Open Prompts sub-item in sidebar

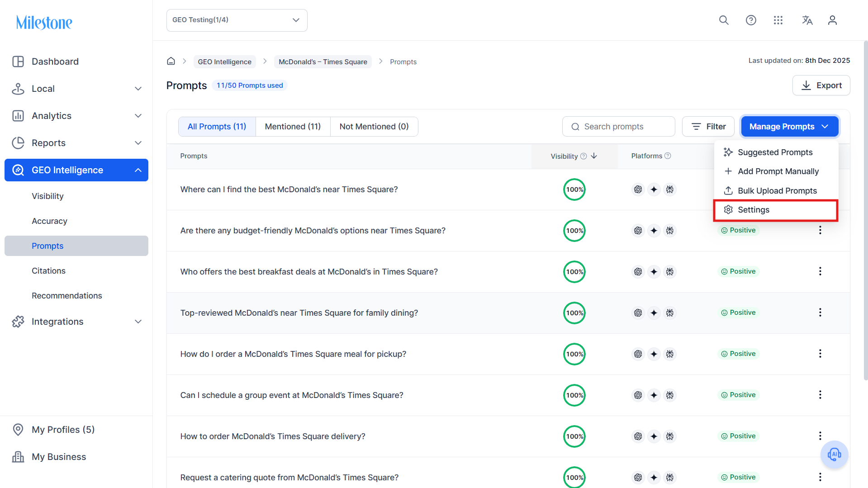click(x=76, y=246)
